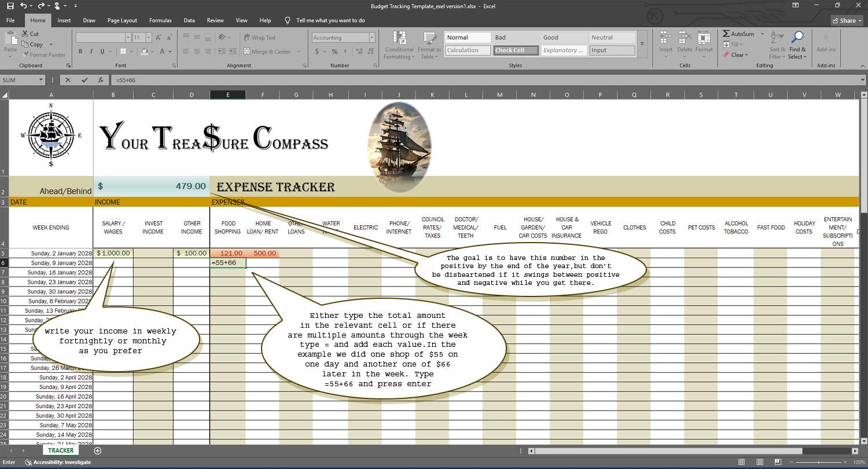Click the Share button
Viewport: 868px width, 469px height.
coord(847,20)
